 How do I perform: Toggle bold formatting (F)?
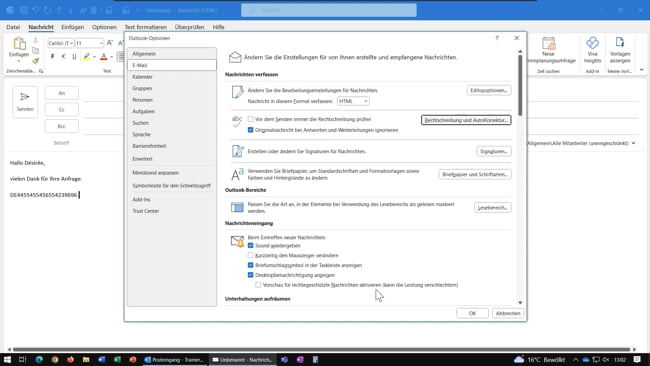point(52,56)
